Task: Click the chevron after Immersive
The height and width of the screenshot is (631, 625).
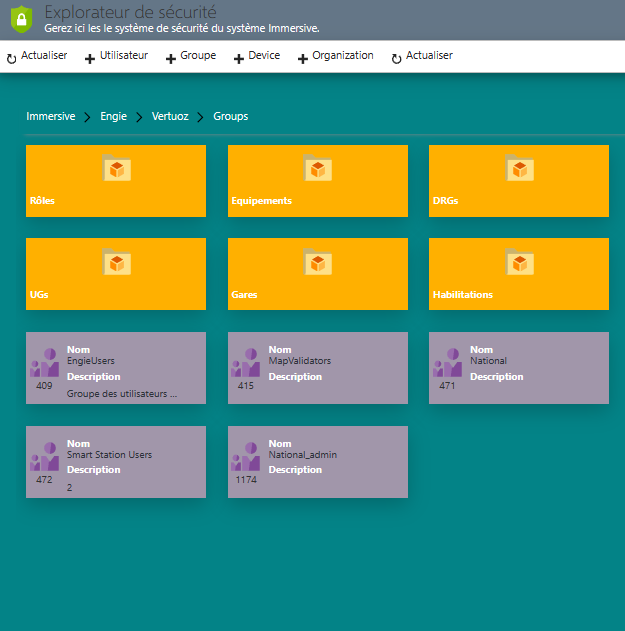Action: tap(87, 117)
